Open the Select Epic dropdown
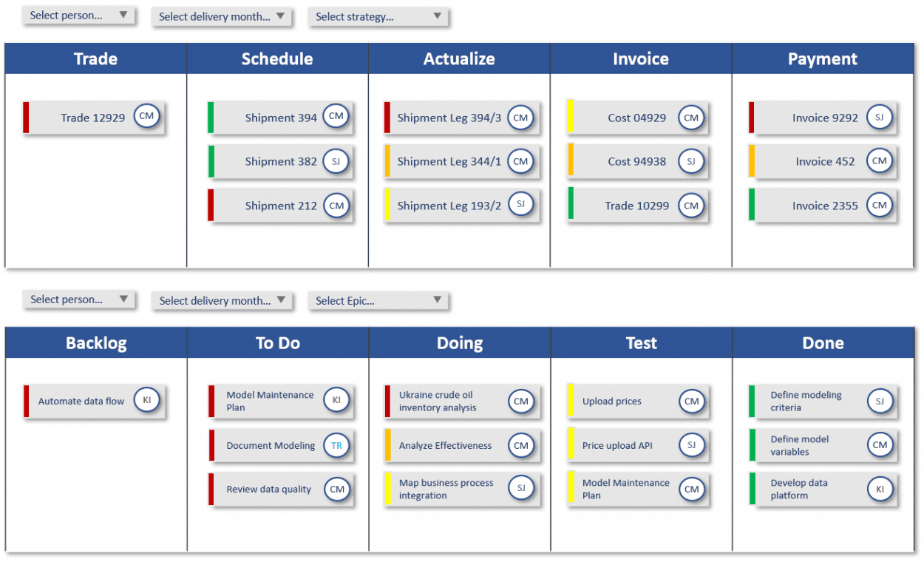 pos(377,300)
